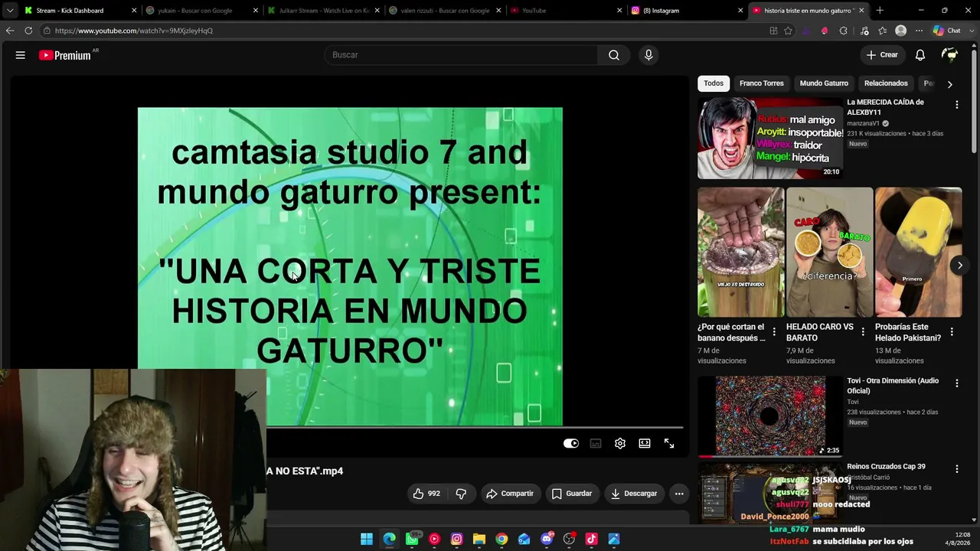Image resolution: width=980 pixels, height=551 pixels.
Task: Open the Windows Start menu
Action: tap(367, 540)
